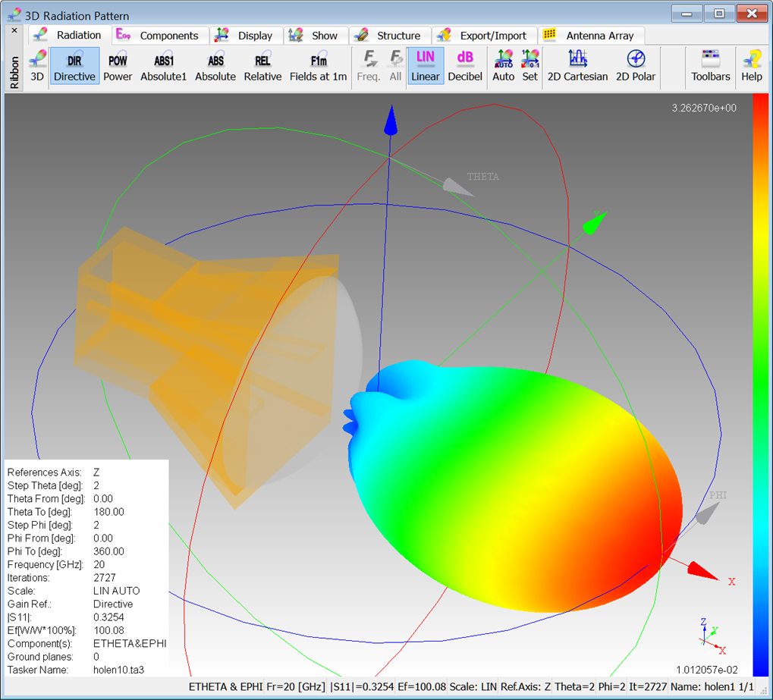Click the color scale legend bar
Image resolution: width=773 pixels, height=700 pixels.
(761, 385)
